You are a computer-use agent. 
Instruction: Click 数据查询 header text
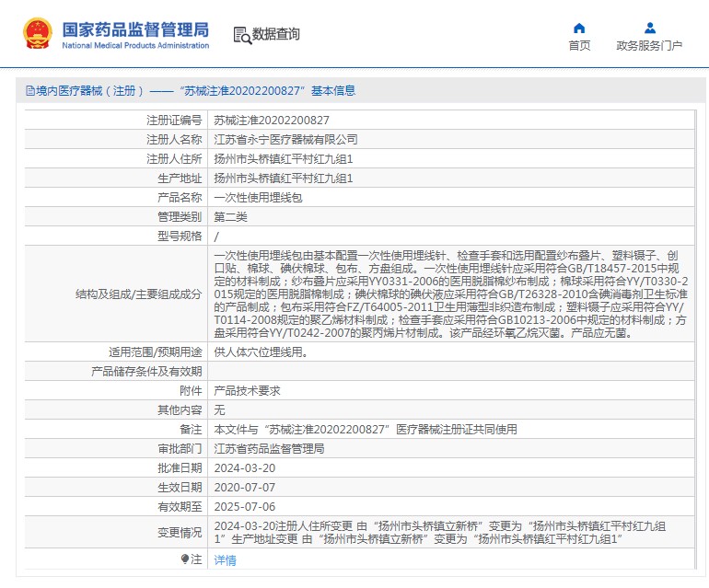pos(275,34)
